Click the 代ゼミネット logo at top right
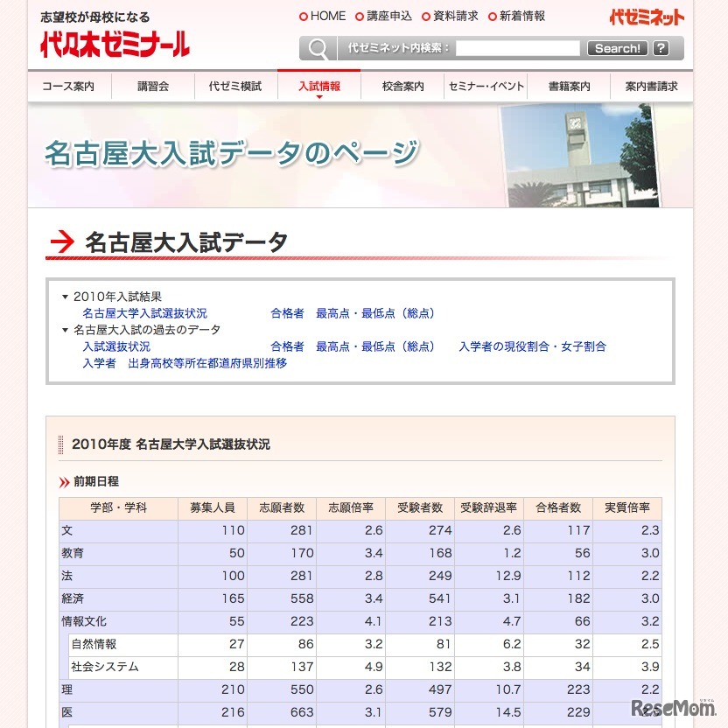 [647, 17]
